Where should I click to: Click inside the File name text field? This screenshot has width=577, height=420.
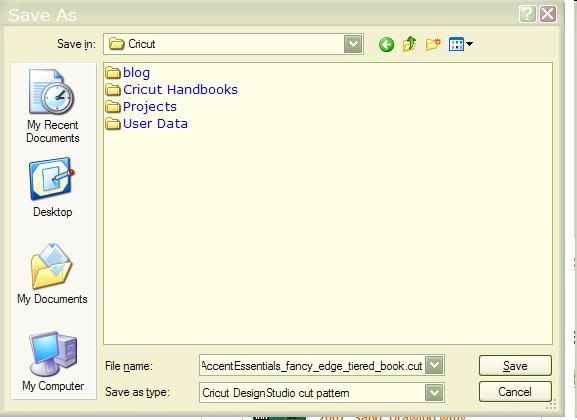point(312,366)
